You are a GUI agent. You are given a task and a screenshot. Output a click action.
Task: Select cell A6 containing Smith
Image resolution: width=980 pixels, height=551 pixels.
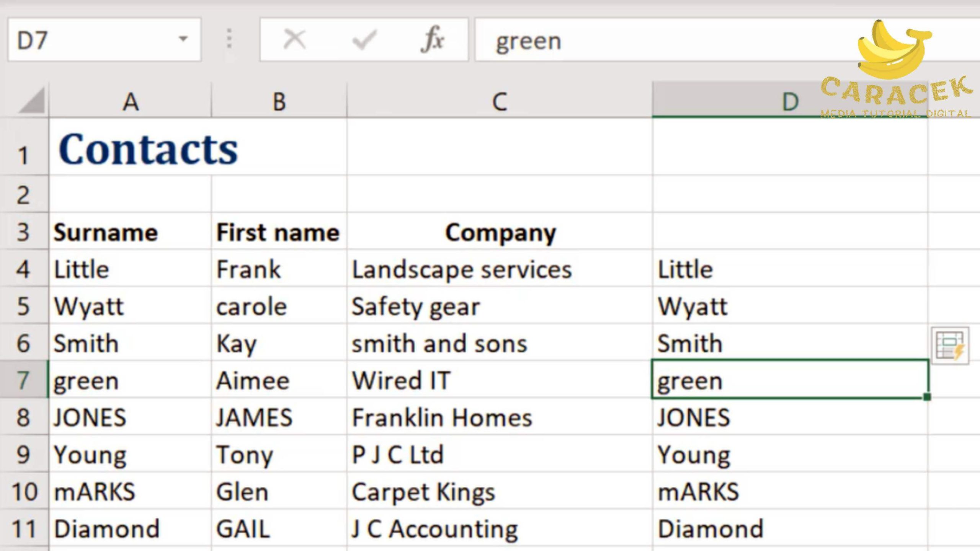130,342
